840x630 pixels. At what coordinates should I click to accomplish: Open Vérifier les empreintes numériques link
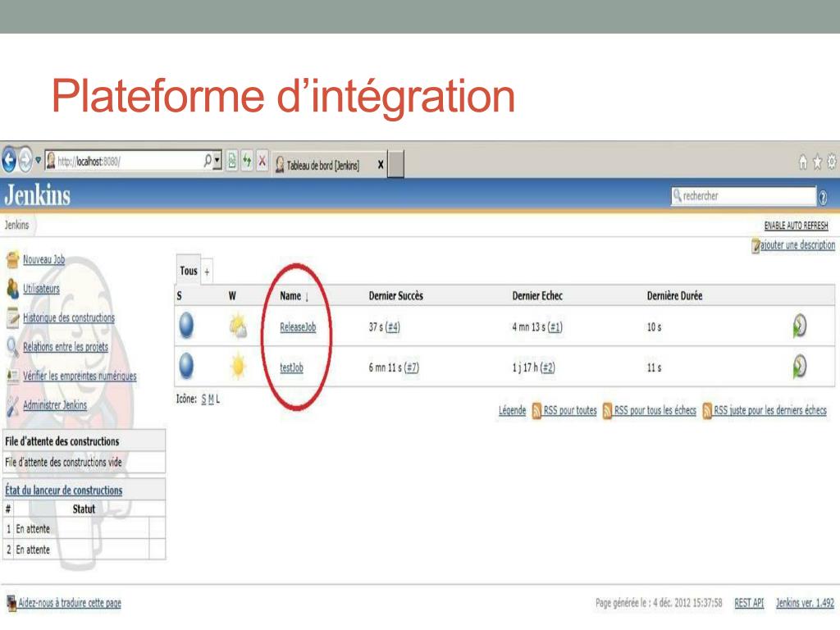click(80, 376)
